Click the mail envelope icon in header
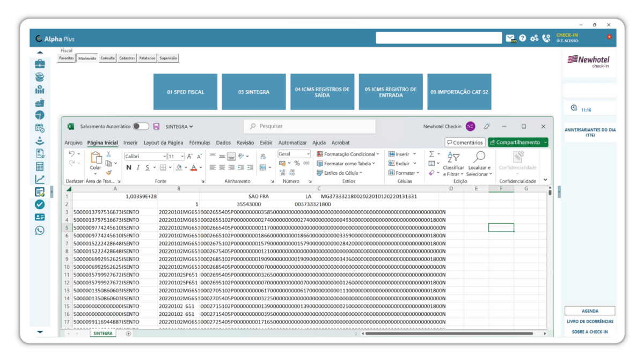 point(510,38)
